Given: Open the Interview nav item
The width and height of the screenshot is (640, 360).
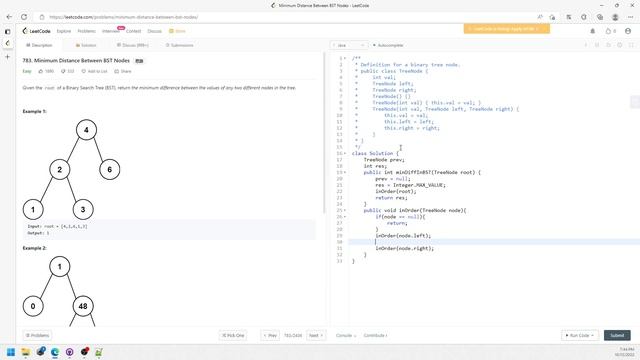Looking at the screenshot, I should 111,31.
